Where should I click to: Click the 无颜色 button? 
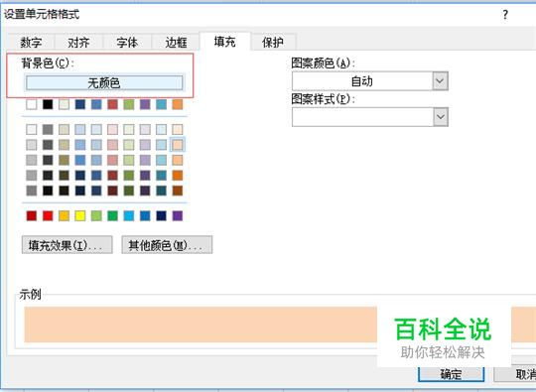pos(104,82)
